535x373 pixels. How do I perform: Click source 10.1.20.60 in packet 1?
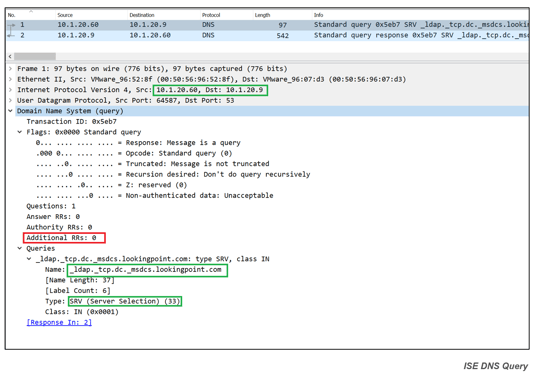[x=78, y=25]
